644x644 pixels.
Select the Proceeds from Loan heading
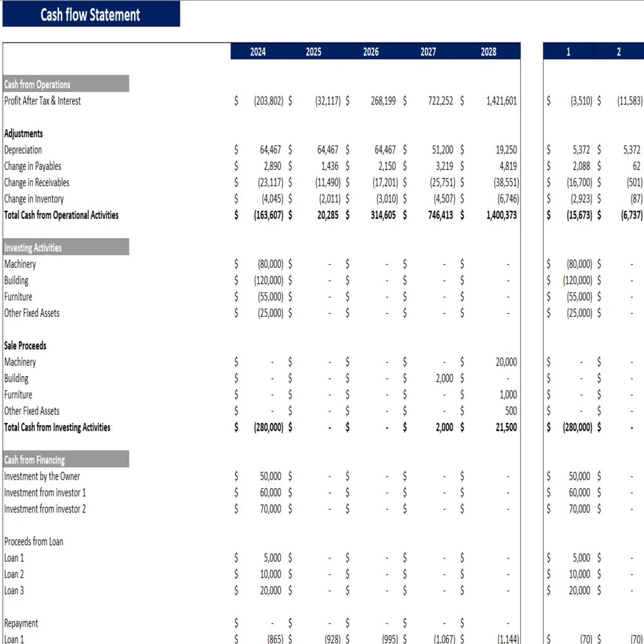tap(33, 542)
